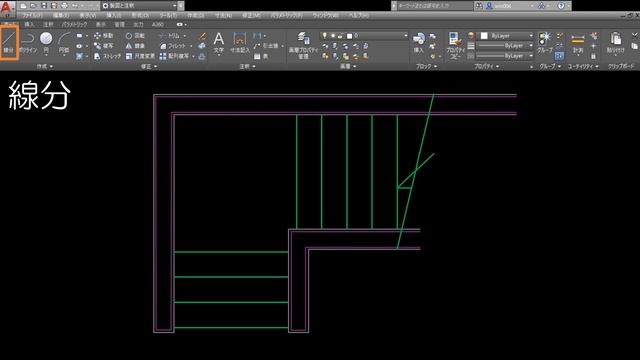Expand the Modify (修正) panel
The image size is (640, 360).
tap(149, 66)
